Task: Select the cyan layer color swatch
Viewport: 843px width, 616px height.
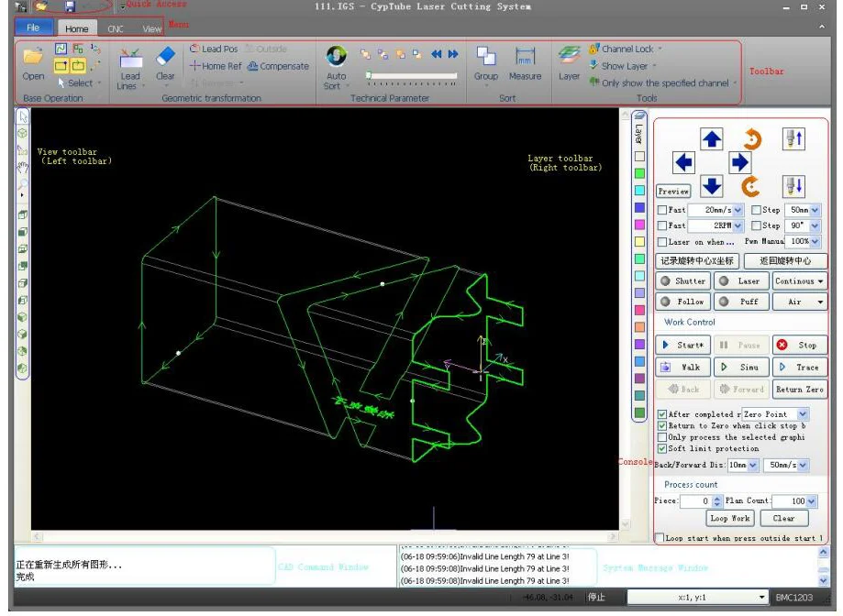Action: tap(639, 190)
